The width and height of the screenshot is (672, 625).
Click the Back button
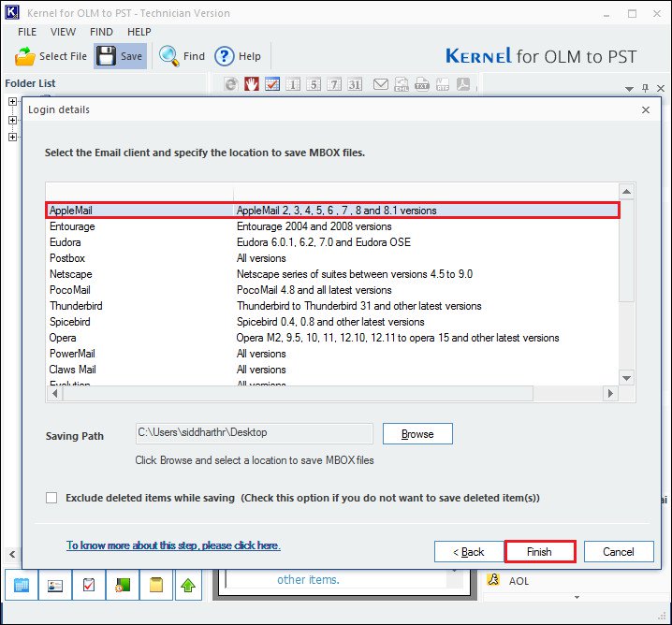click(x=469, y=552)
